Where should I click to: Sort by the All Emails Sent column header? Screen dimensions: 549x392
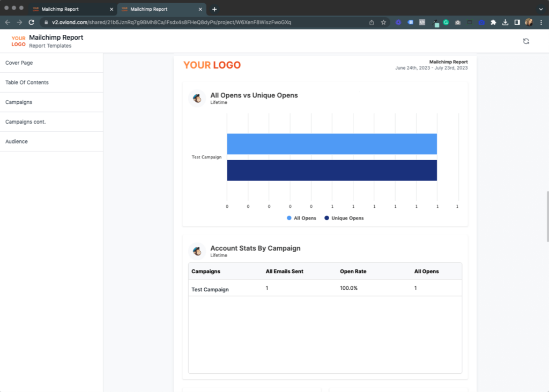tap(284, 272)
